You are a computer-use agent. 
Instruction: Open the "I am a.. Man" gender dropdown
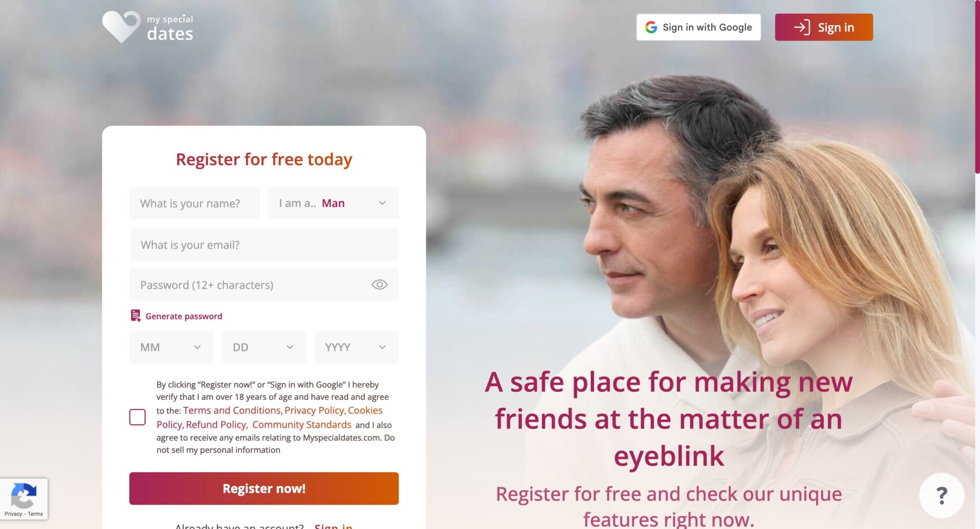pyautogui.click(x=333, y=203)
